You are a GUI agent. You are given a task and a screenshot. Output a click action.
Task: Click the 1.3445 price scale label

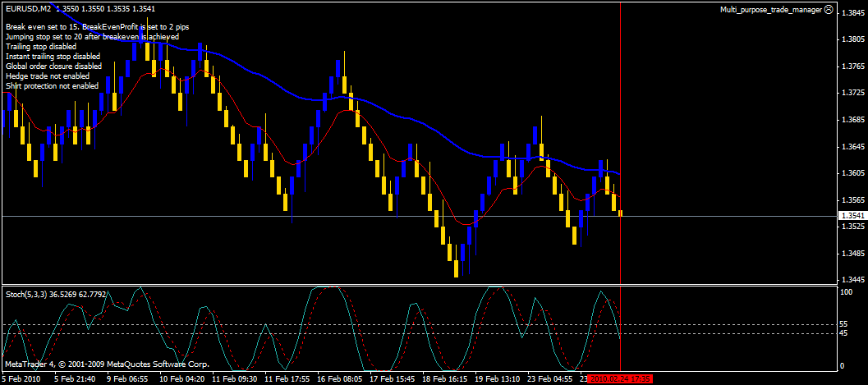click(x=852, y=279)
